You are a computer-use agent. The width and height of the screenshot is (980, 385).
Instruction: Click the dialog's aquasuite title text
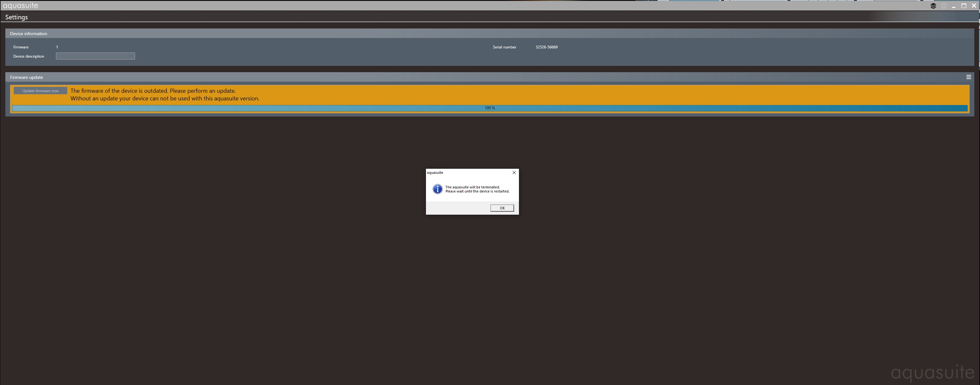pyautogui.click(x=435, y=173)
